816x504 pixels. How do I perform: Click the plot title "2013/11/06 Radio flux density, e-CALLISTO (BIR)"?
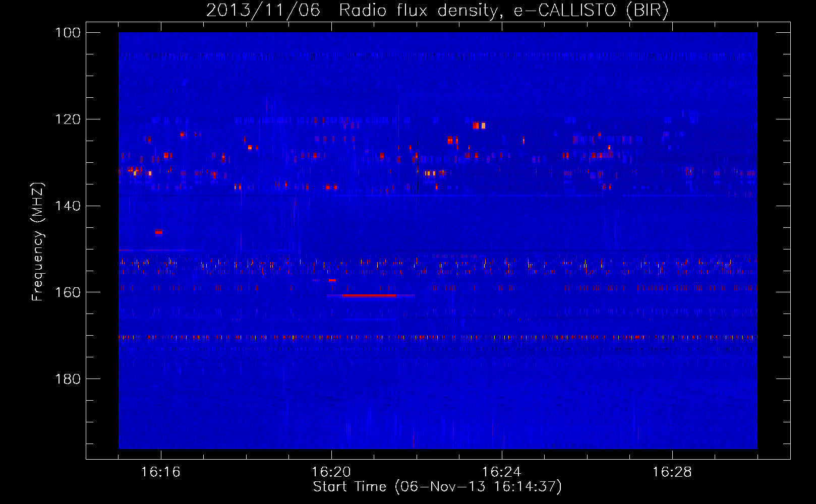437,11
